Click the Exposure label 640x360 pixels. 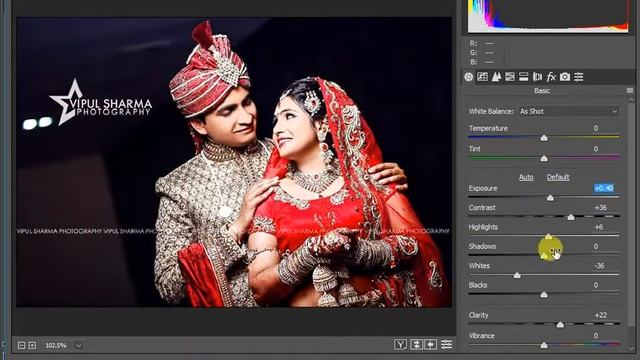[x=483, y=188]
